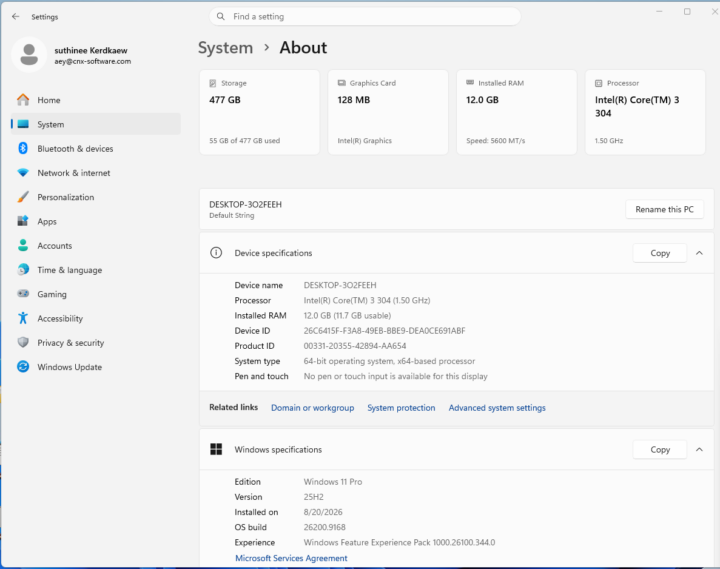Click the Bluetooth icon in sidebar
Screen dimensions: 720x569
23,148
